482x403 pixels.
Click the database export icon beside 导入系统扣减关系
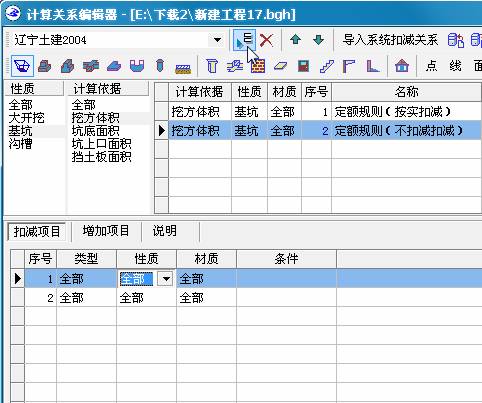[x=455, y=40]
